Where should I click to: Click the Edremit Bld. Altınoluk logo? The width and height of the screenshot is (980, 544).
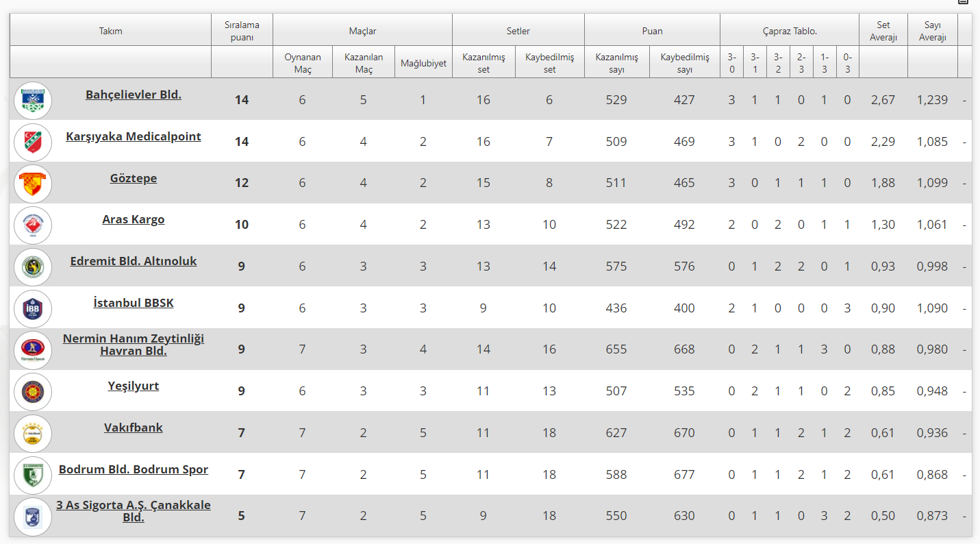pos(33,267)
